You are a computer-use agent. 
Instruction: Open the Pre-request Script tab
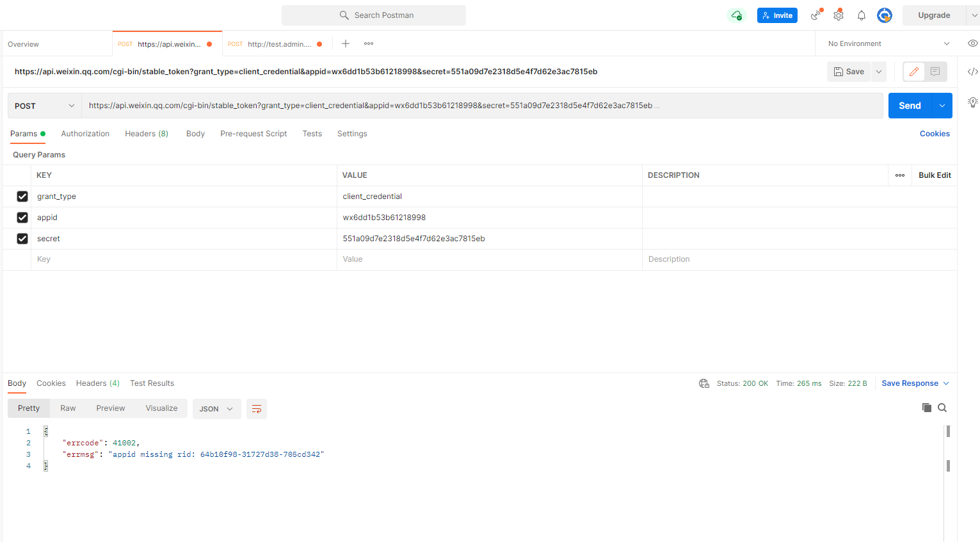pos(253,134)
